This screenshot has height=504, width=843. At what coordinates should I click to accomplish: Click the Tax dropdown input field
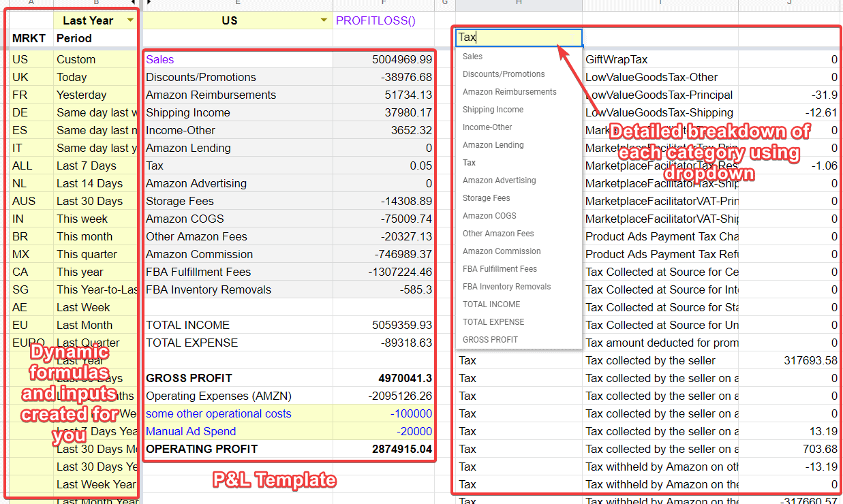518,37
